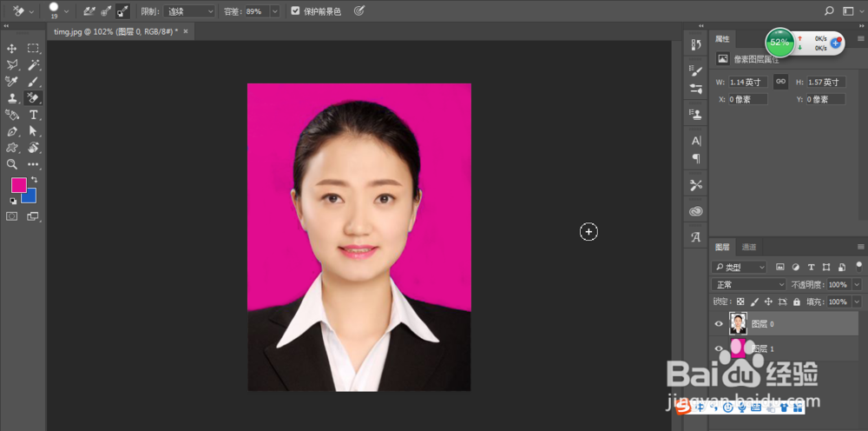Select the Polygonal Lasso tool
The image size is (868, 431).
[11, 65]
